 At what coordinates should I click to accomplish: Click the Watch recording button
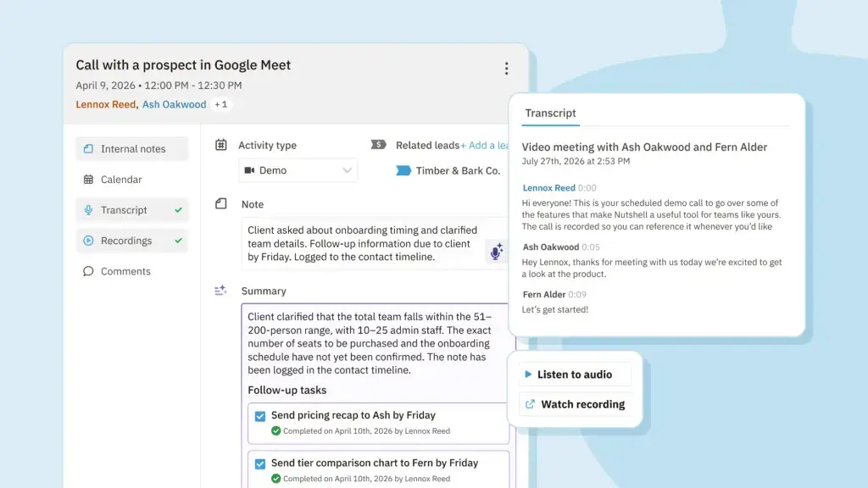[x=575, y=404]
